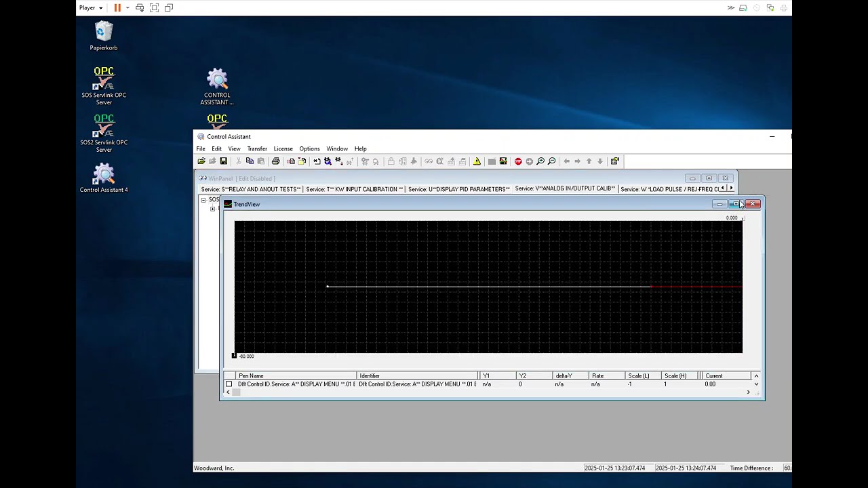Open the Edit menu
The width and height of the screenshot is (868, 488).
(x=216, y=148)
